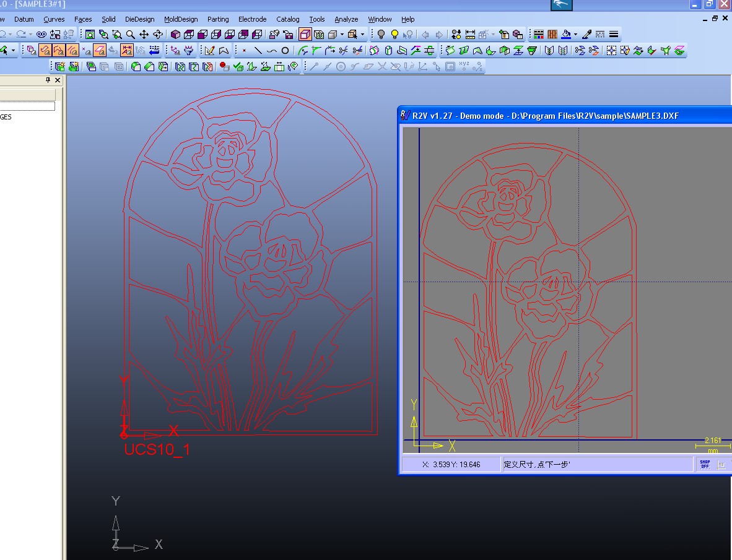
Task: Click the sketcher pencil icon
Action: click(209, 50)
